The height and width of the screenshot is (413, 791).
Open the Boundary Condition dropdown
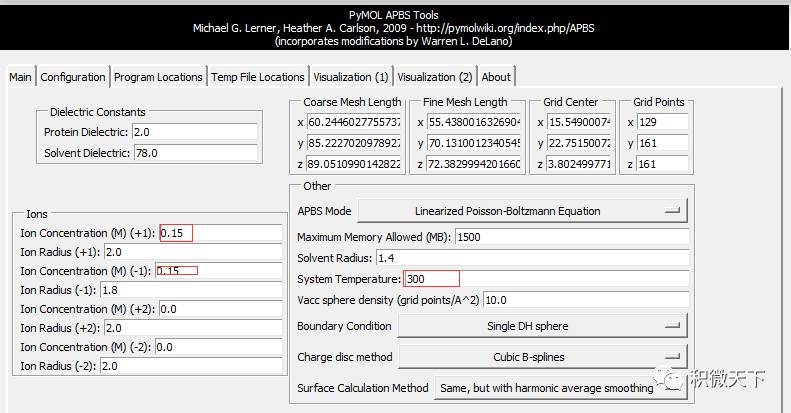tap(542, 326)
